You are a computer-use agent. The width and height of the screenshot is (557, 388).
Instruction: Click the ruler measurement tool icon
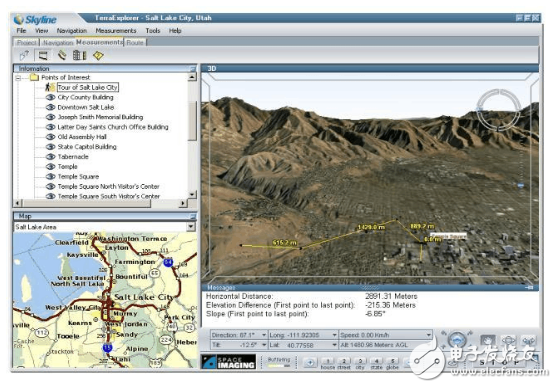click(x=62, y=55)
